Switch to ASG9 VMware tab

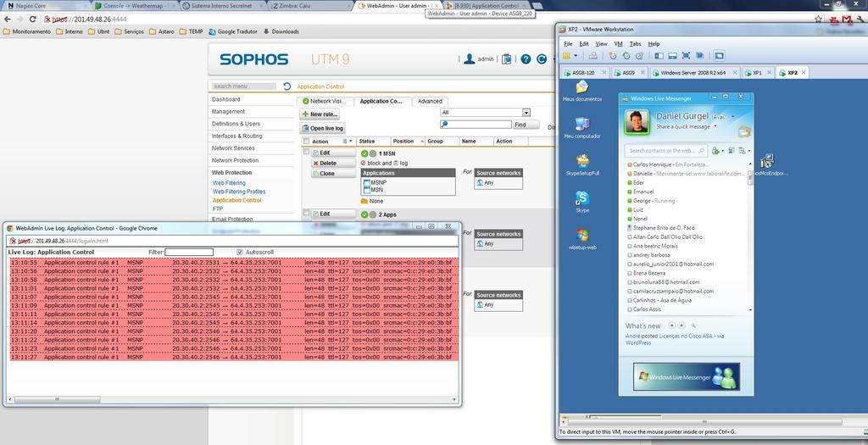(628, 73)
